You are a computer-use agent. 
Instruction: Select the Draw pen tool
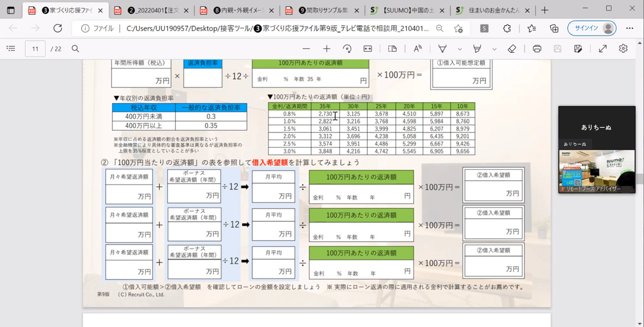(x=443, y=49)
